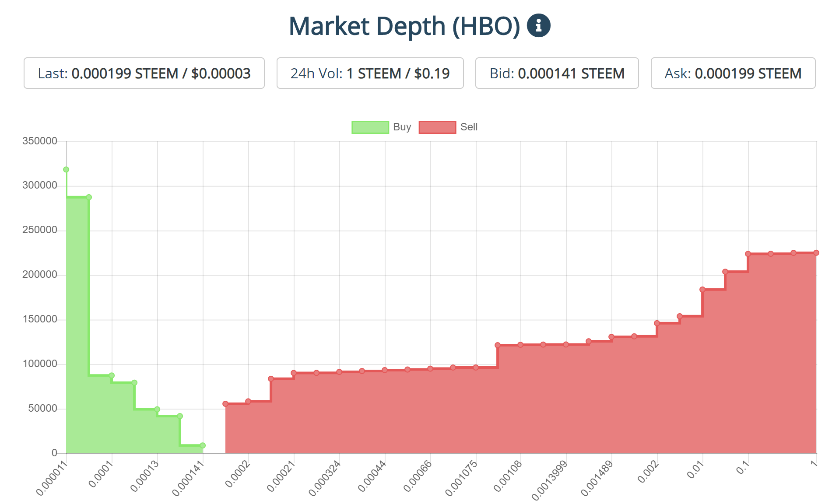The height and width of the screenshot is (504, 839).
Task: Toggle the red Sell legend swatch
Action: [x=437, y=127]
